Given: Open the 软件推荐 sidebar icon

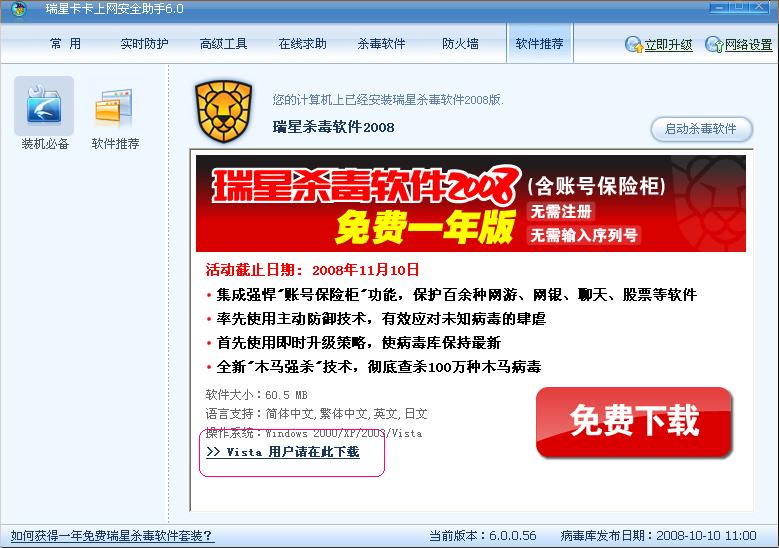Looking at the screenshot, I should point(115,107).
